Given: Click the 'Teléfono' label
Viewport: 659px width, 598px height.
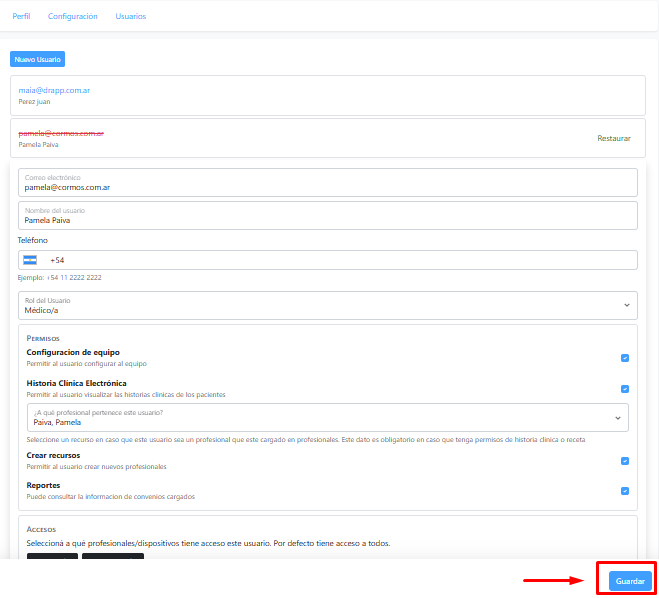Looking at the screenshot, I should point(33,240).
